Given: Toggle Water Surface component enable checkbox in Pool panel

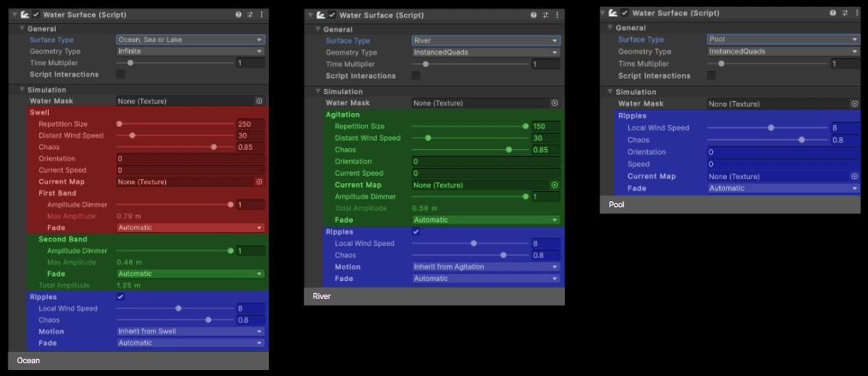Looking at the screenshot, I should pyautogui.click(x=625, y=13).
